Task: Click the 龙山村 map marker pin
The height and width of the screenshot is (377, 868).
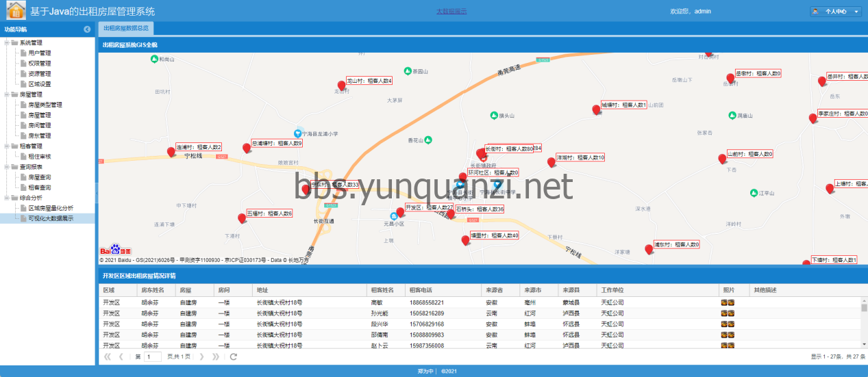Action: tap(341, 84)
